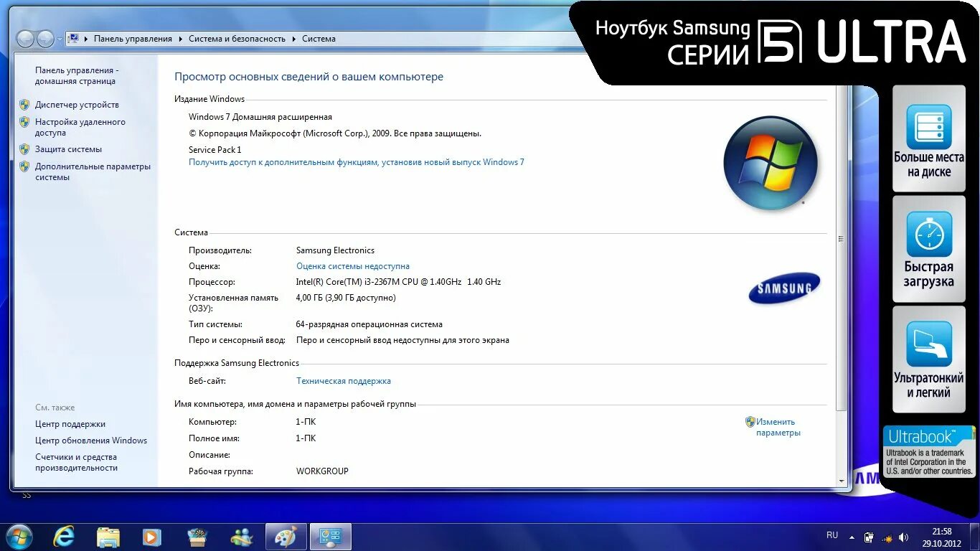This screenshot has width=980, height=551.
Task: Click the Windows logo orb image
Action: point(771,164)
